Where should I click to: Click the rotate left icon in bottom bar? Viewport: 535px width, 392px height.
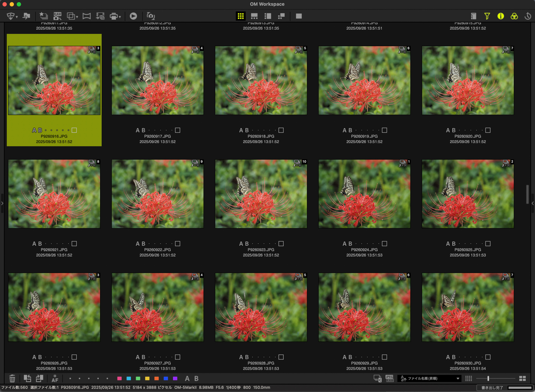27,378
